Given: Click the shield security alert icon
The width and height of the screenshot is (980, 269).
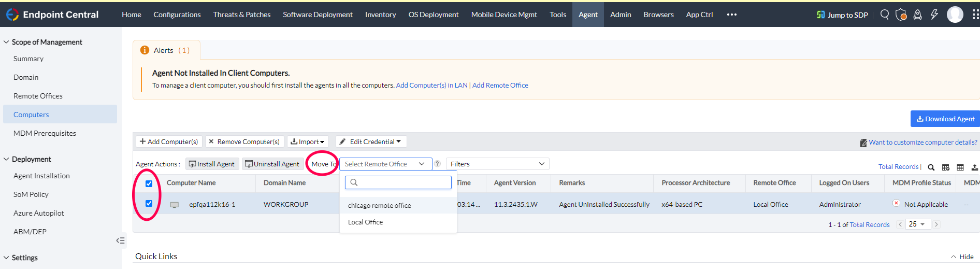Looking at the screenshot, I should (x=901, y=15).
